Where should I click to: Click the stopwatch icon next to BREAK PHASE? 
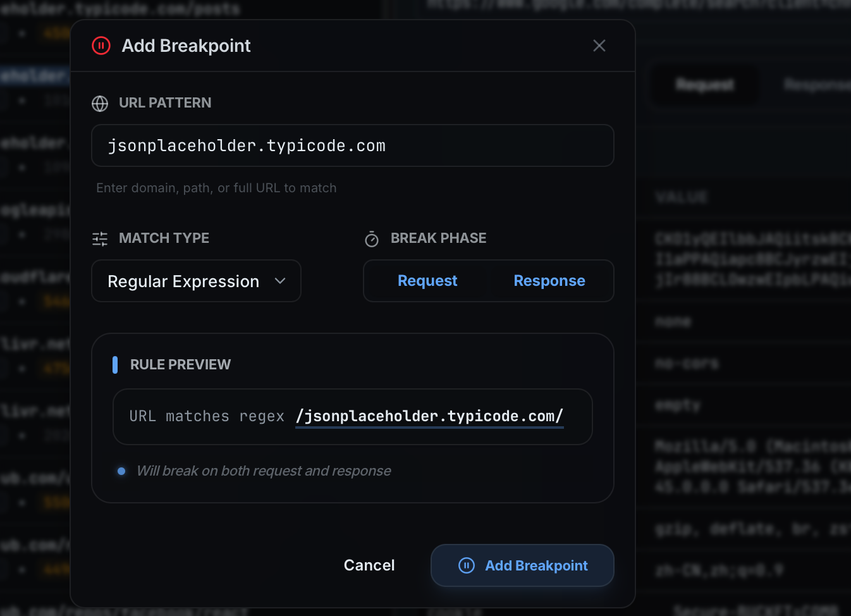372,239
